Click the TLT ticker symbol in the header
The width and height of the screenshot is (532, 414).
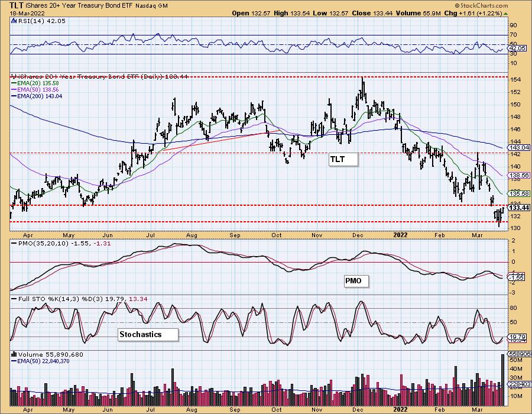coord(17,5)
